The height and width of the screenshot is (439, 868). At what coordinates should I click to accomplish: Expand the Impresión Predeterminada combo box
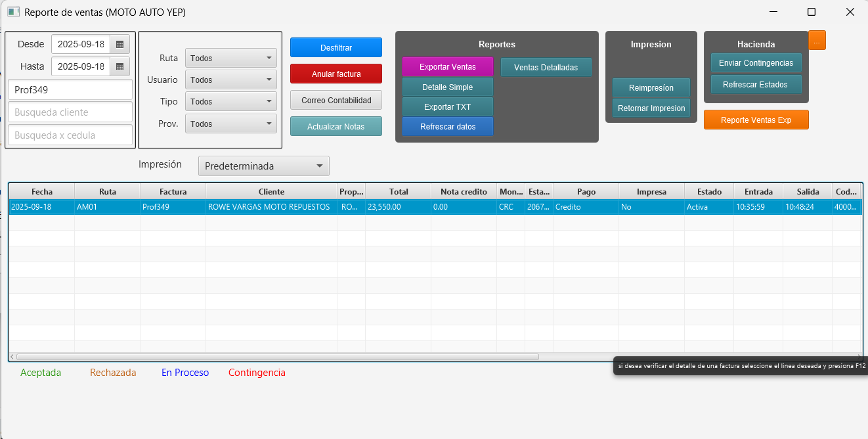click(263, 166)
